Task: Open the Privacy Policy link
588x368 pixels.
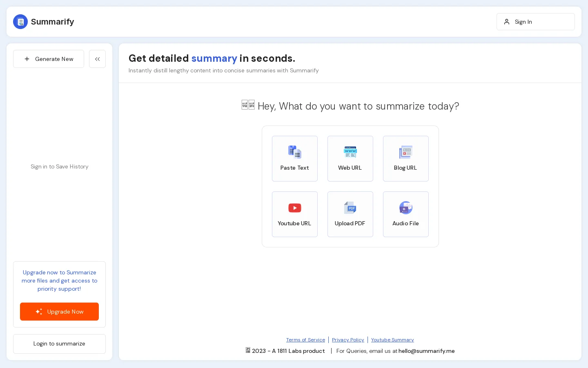Action: tap(348, 340)
